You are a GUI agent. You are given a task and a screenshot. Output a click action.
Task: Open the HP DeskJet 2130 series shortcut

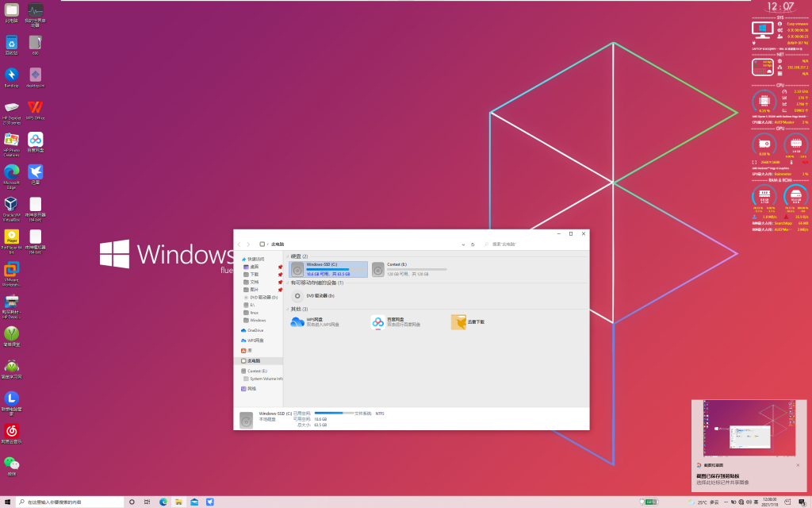[x=11, y=112]
